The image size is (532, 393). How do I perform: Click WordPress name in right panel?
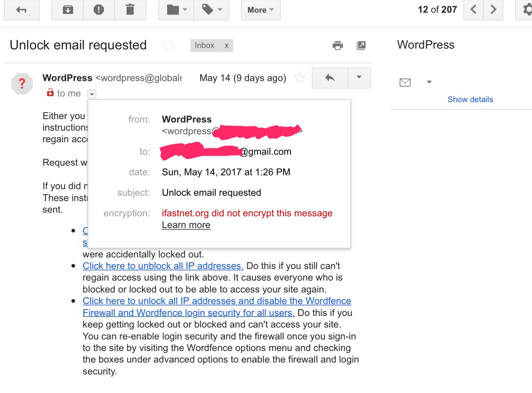click(x=426, y=45)
